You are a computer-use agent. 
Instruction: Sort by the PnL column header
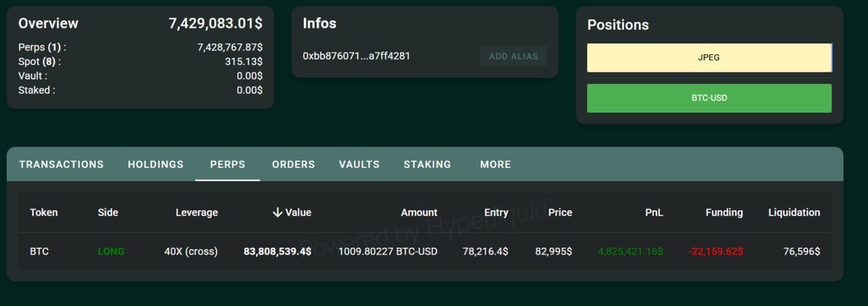654,212
